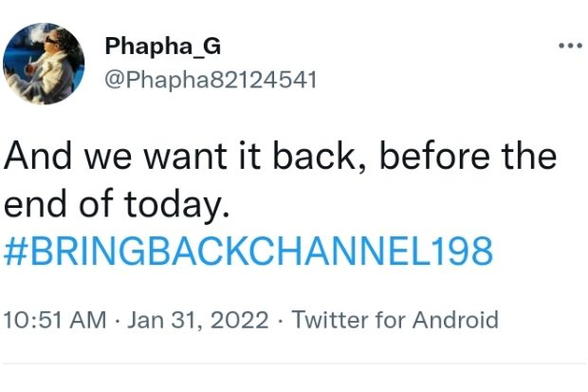Screen dimensions: 588x392
Task: Open the 10:51 AM timestamp
Action: coord(55,319)
